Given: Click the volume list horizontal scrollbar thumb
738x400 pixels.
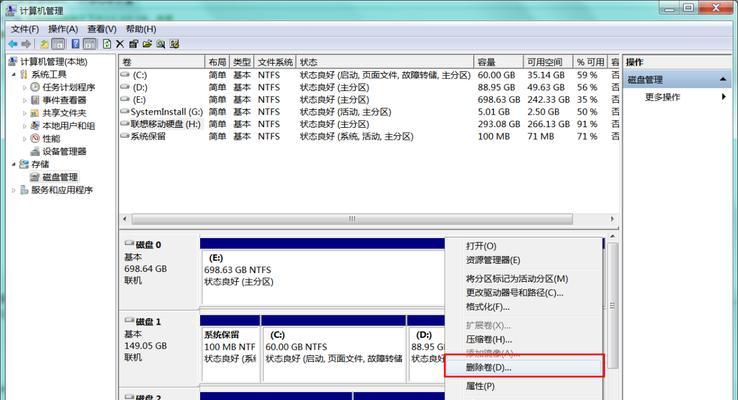Looking at the screenshot, I should click(352, 219).
